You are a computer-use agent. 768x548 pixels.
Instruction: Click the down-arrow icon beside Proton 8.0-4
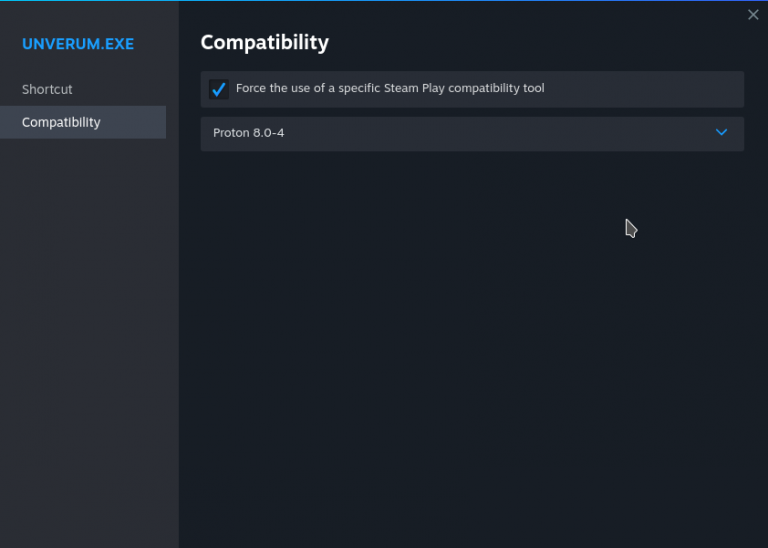(721, 132)
